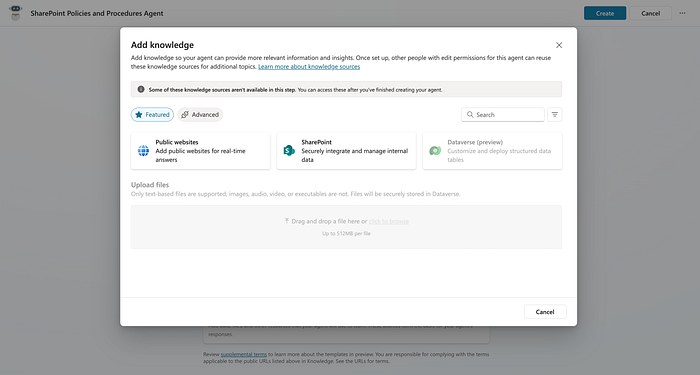Click the Public websites globe icon
700x375 pixels.
coord(143,151)
